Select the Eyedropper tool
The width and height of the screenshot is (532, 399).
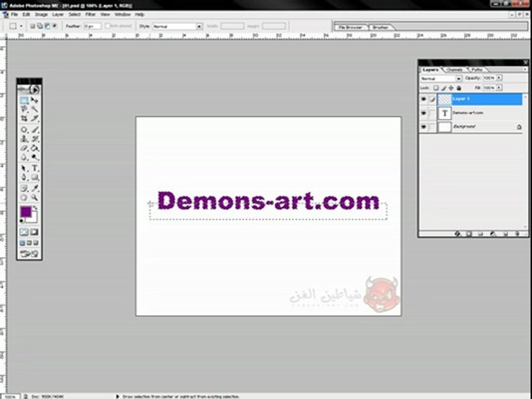click(34, 188)
